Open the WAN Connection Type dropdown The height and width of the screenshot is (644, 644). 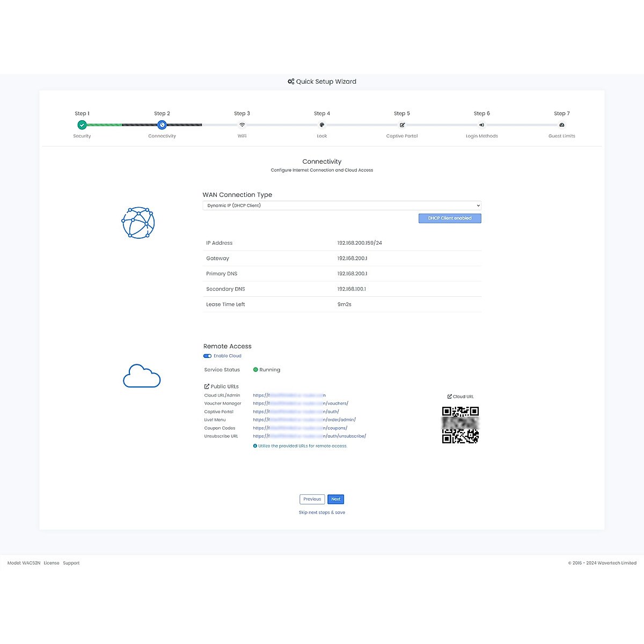[342, 206]
